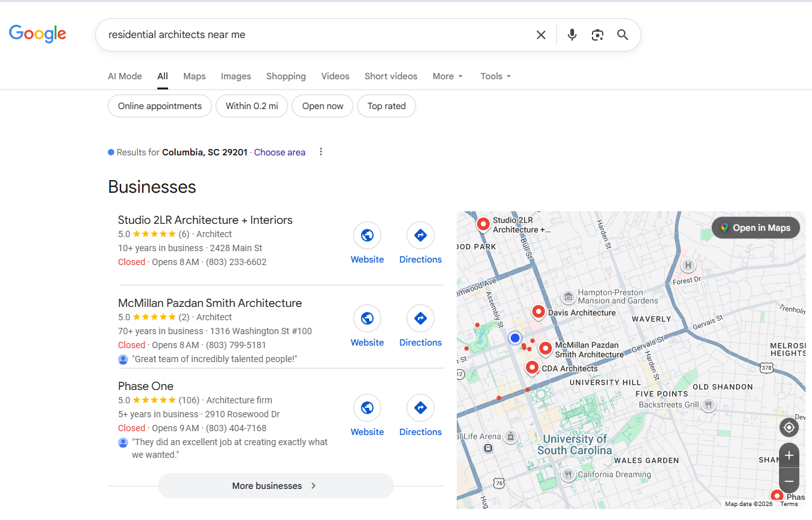Open Studio 2LR website globe icon
Viewport: 812px width, 520px height.
[367, 235]
